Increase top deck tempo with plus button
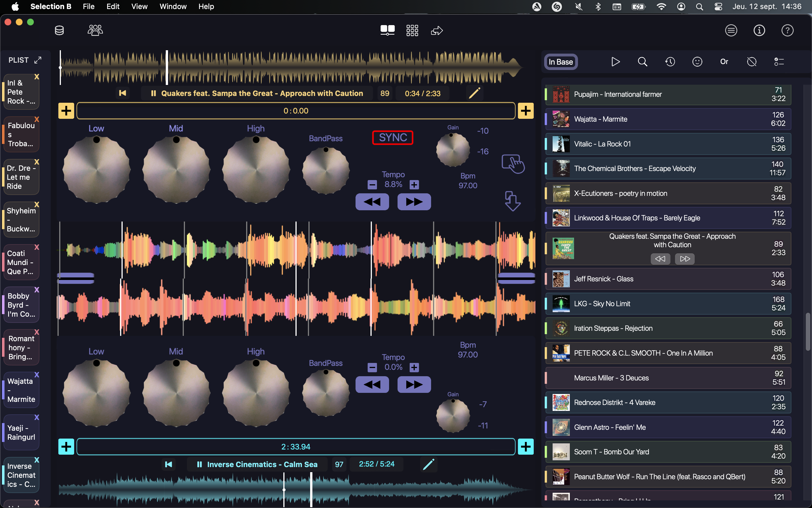 (x=414, y=185)
